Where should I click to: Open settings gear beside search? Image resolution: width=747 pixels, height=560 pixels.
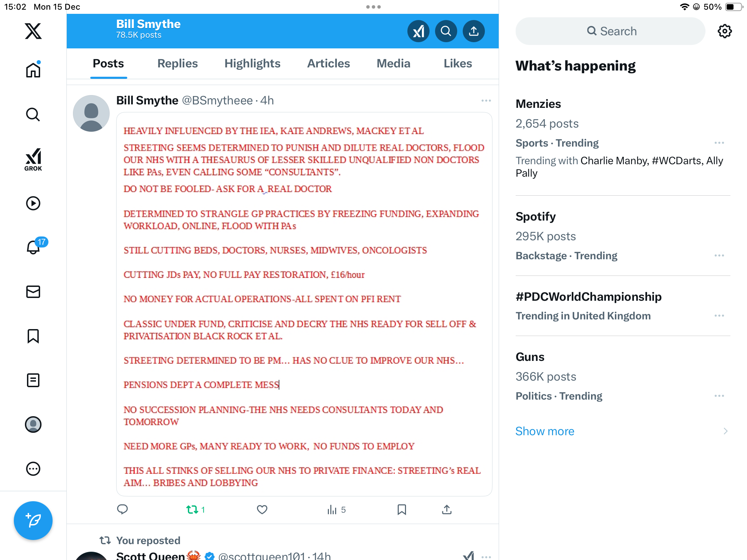(725, 31)
